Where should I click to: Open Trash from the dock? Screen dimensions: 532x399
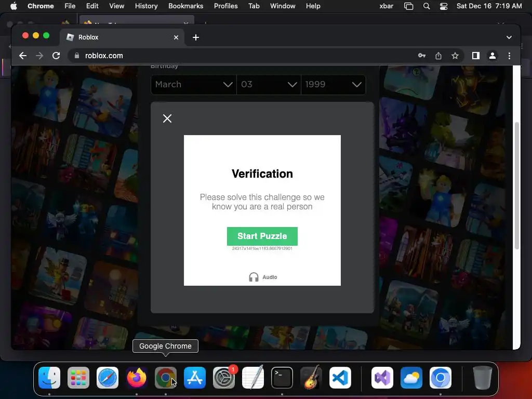(x=483, y=378)
